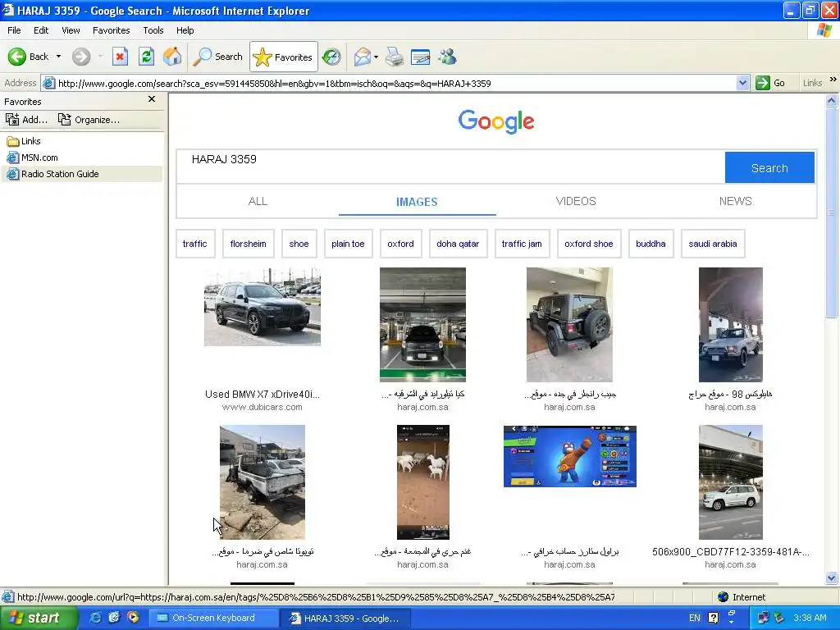Click the page scroll down arrow
The width and height of the screenshot is (840, 630).
pos(832,577)
